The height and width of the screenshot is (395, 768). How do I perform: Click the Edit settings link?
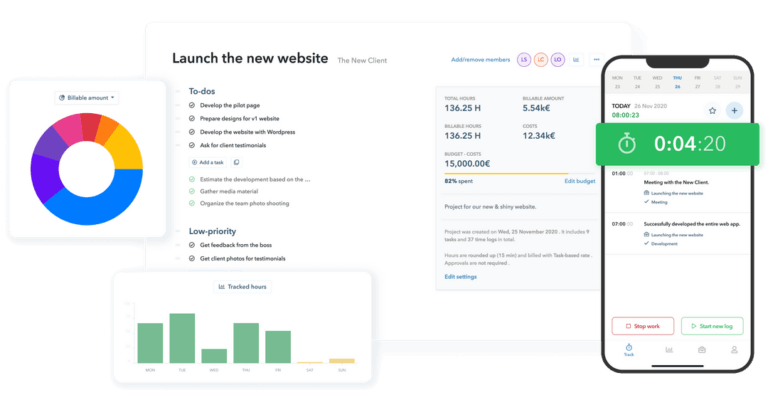point(460,277)
